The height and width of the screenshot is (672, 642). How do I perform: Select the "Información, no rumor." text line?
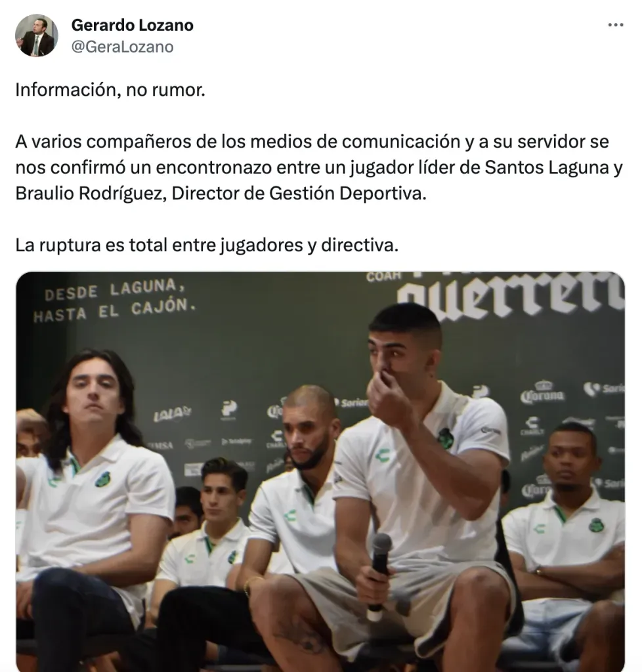click(110, 89)
